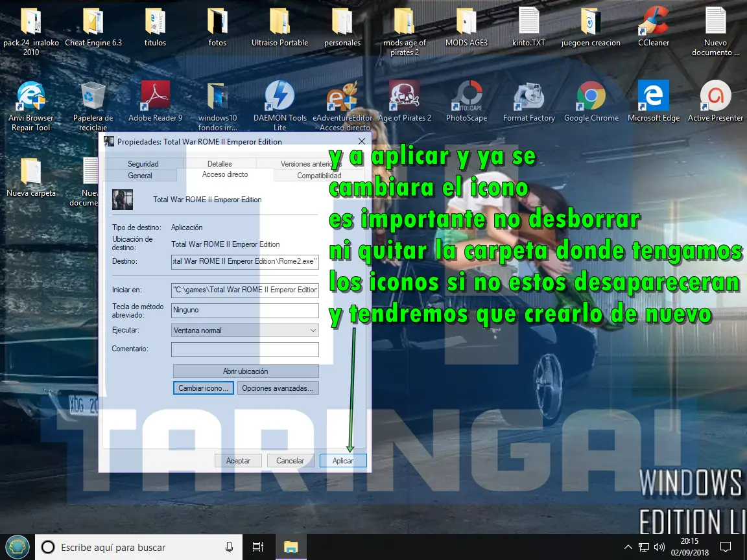
Task: Click the taskbar search box
Action: tap(139, 547)
